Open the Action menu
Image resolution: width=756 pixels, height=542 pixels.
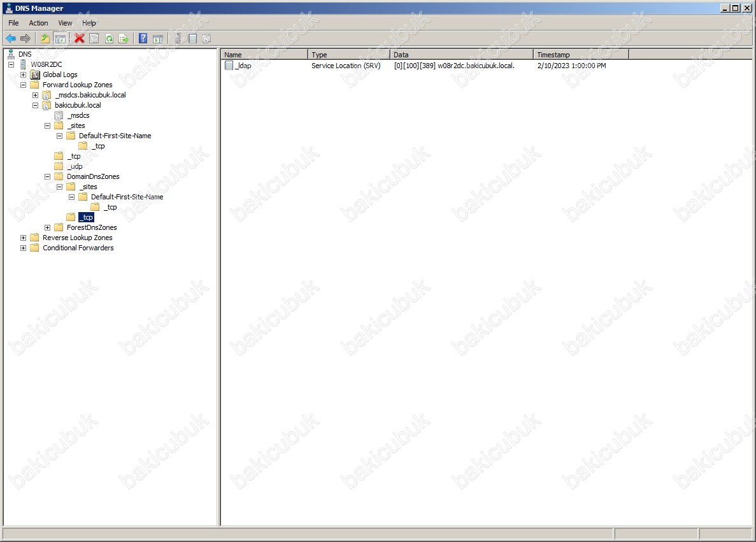[38, 23]
